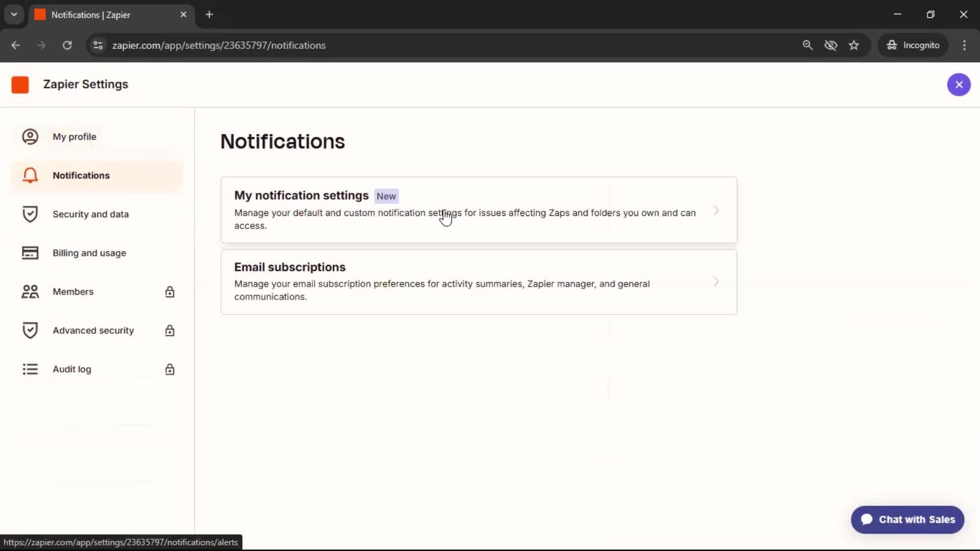Viewport: 980px width, 551px height.
Task: Bookmark this page with star icon
Action: click(x=854, y=45)
